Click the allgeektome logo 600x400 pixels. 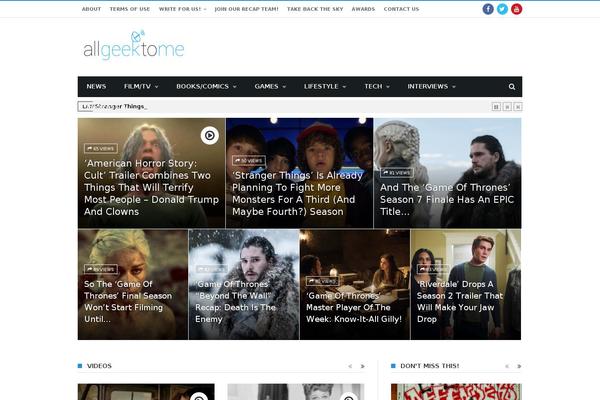click(134, 45)
